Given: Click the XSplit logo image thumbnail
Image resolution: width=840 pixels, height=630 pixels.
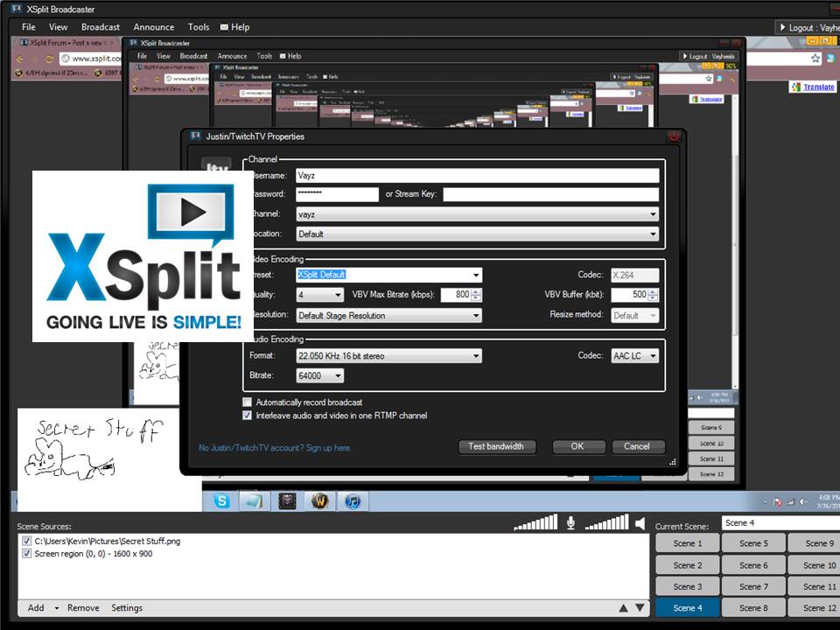Looking at the screenshot, I should (143, 256).
